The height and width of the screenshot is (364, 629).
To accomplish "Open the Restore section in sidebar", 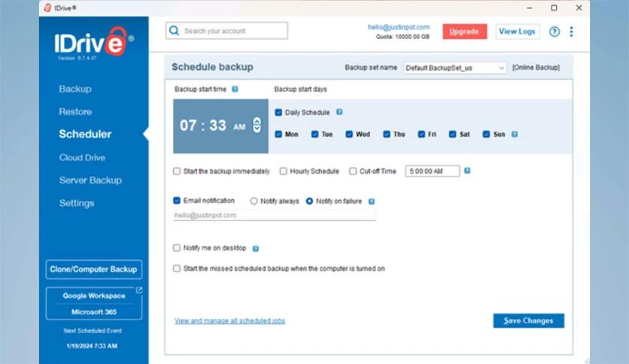I will pyautogui.click(x=75, y=111).
